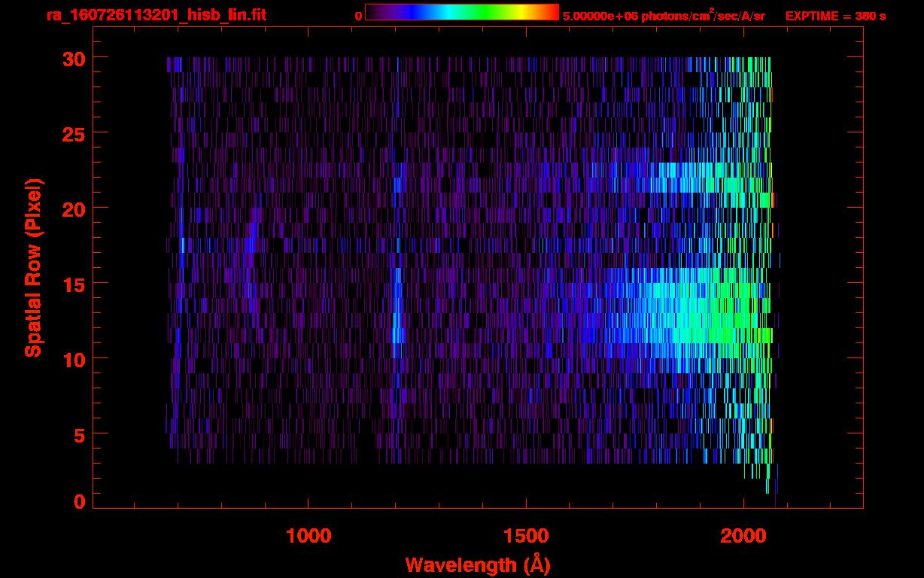Click the 5.00000e+06 photons/cm²/sec/A/sr label
The width and height of the screenshot is (924, 578).
(664, 15)
